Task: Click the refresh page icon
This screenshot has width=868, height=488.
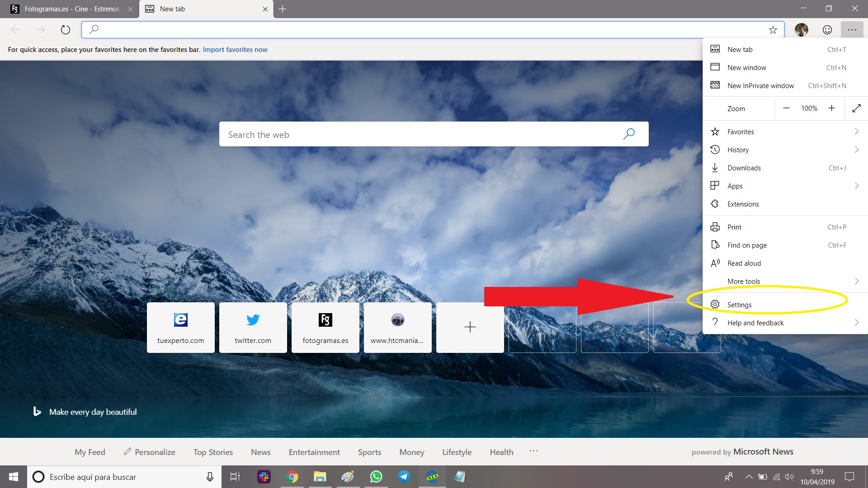Action: click(x=66, y=30)
